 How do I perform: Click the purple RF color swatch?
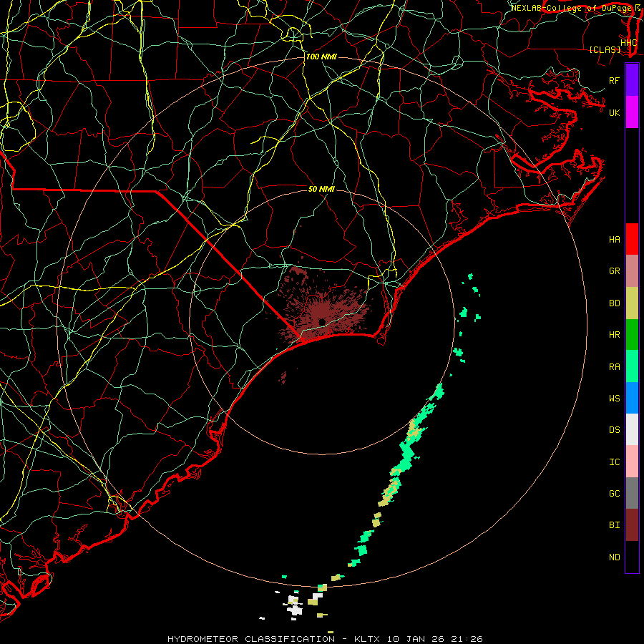point(632,80)
